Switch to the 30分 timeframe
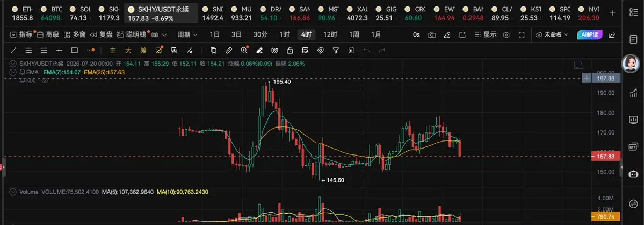Screen dimensions: 644x225 pos(261,34)
